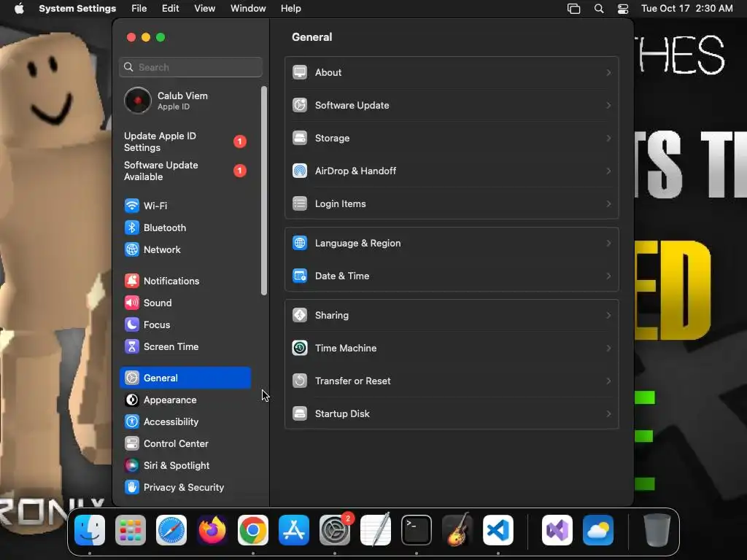Click the Time Machine clock icon
The width and height of the screenshot is (747, 560).
point(300,348)
